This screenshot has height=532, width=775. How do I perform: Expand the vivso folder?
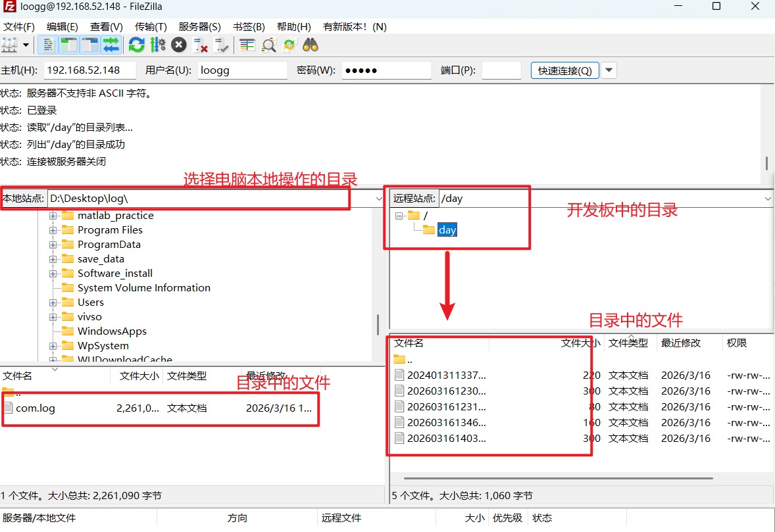point(53,317)
